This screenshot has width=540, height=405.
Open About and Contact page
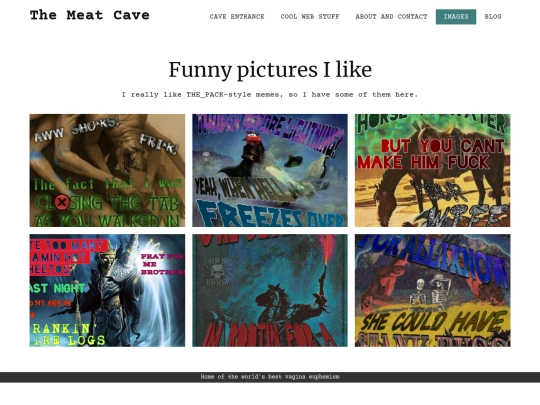point(391,17)
